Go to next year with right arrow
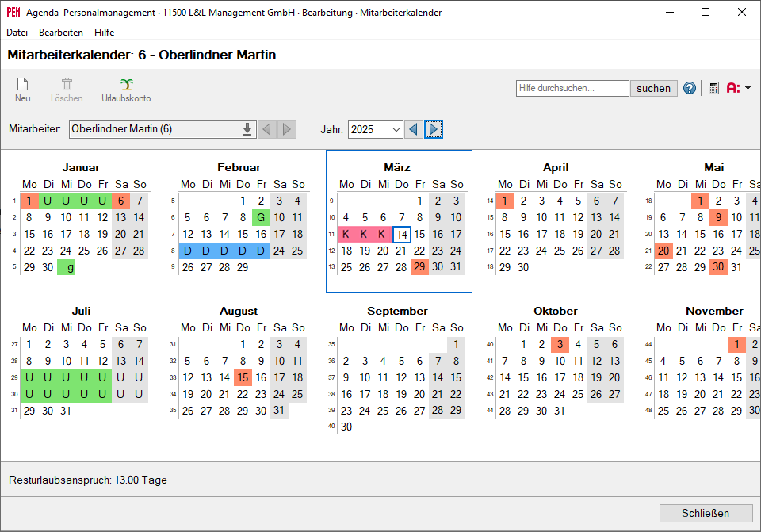The width and height of the screenshot is (761, 532). click(x=434, y=129)
